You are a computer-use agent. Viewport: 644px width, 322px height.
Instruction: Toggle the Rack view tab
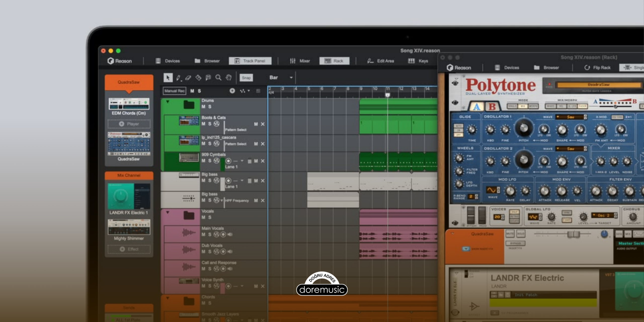click(334, 61)
